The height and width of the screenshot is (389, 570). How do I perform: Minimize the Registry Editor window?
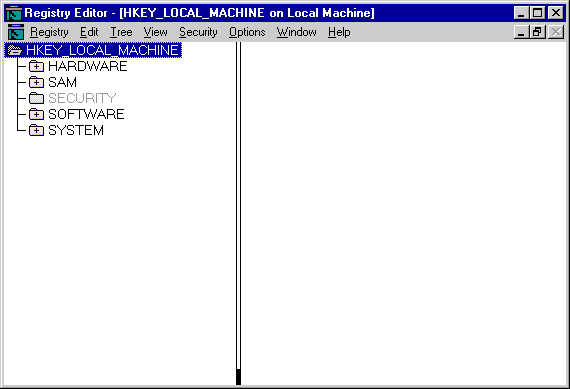pyautogui.click(x=521, y=13)
